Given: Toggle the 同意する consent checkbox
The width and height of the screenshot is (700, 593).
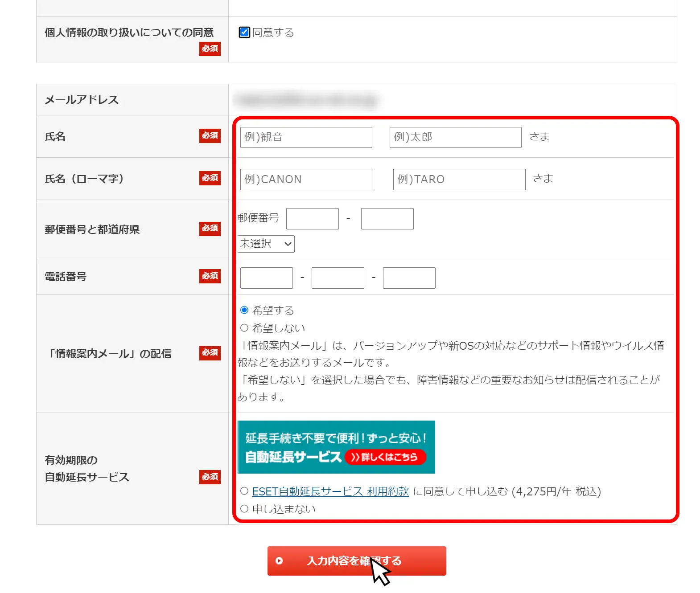Looking at the screenshot, I should point(244,32).
